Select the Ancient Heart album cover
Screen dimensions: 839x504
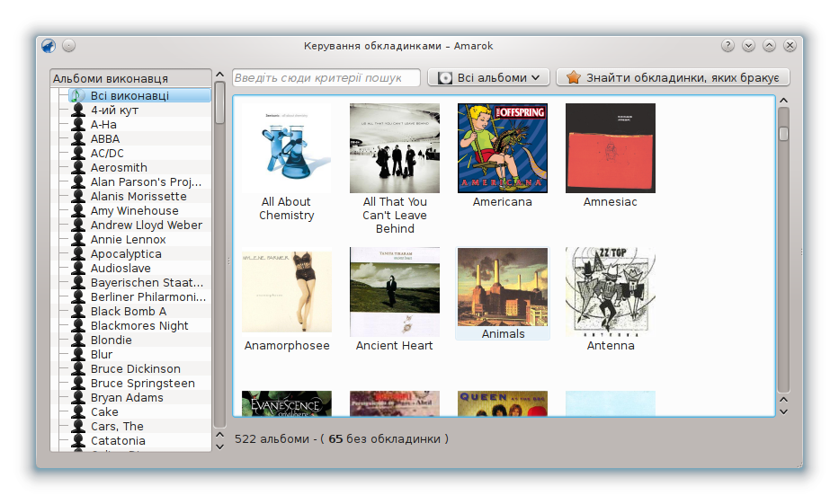click(x=395, y=292)
